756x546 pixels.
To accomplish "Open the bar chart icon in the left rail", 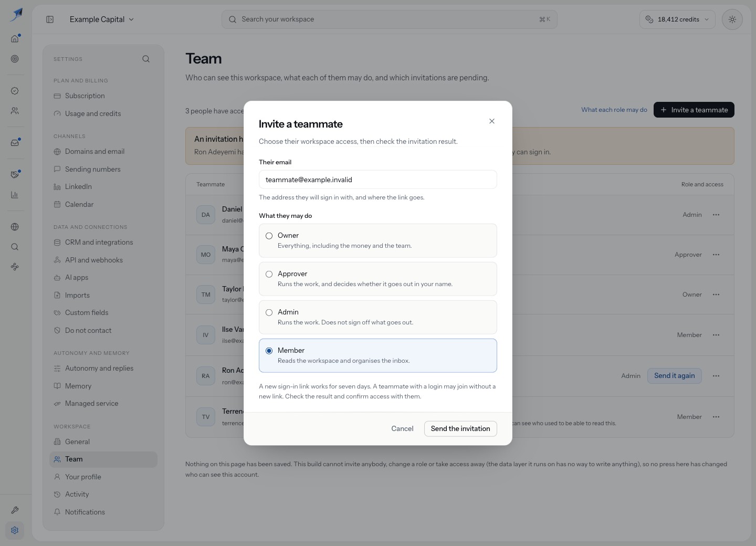I will point(15,195).
